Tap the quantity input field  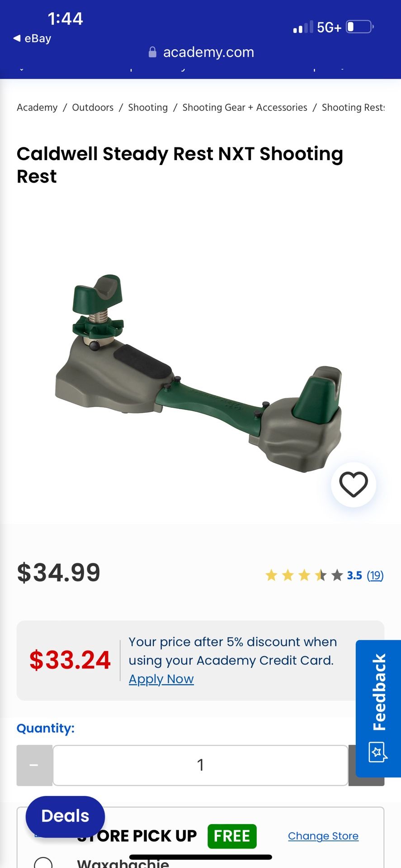[200, 765]
